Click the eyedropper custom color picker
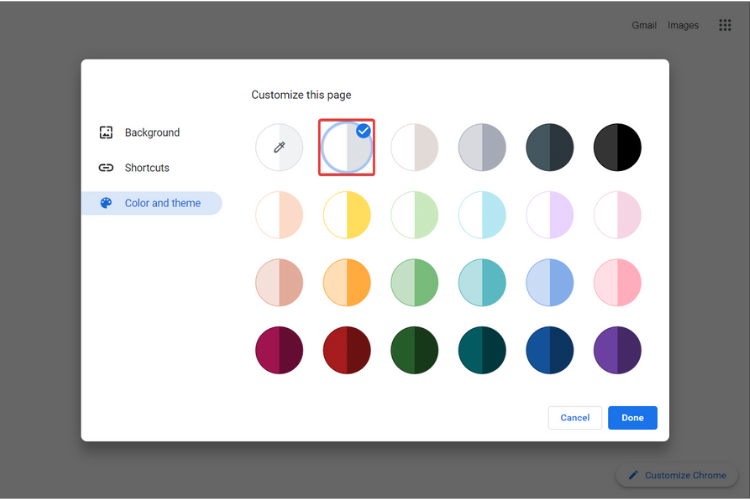The width and height of the screenshot is (750, 500). [x=279, y=148]
